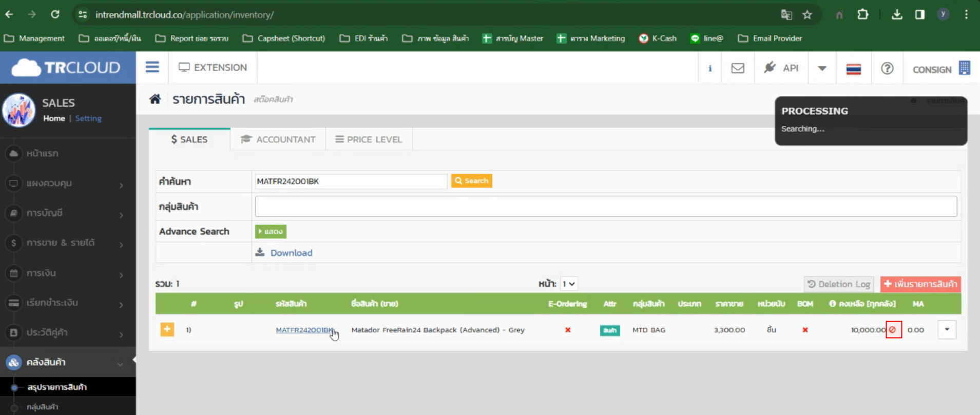Open the info icon in header
The width and height of the screenshot is (980, 415).
[710, 68]
